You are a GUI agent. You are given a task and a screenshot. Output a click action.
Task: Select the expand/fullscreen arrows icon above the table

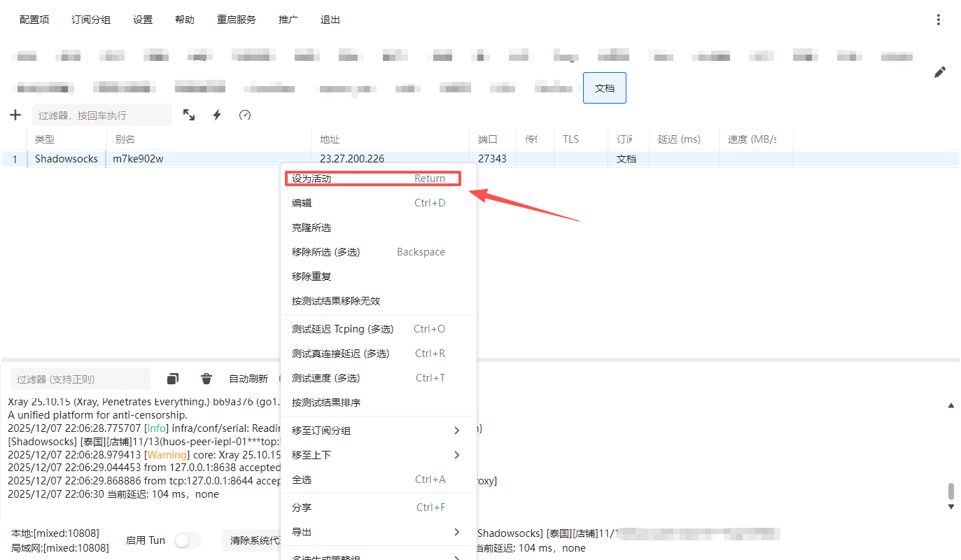click(188, 114)
